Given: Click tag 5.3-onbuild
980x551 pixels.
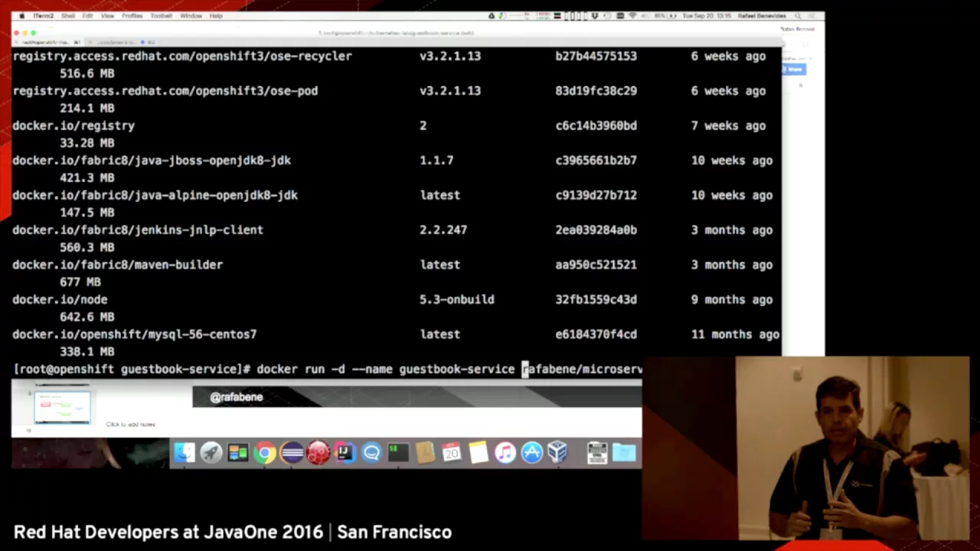Looking at the screenshot, I should [x=456, y=299].
